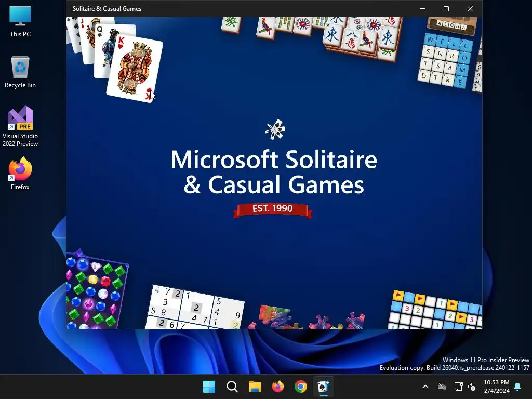532x399 pixels.
Task: Show hidden system tray icons
Action: click(x=425, y=387)
